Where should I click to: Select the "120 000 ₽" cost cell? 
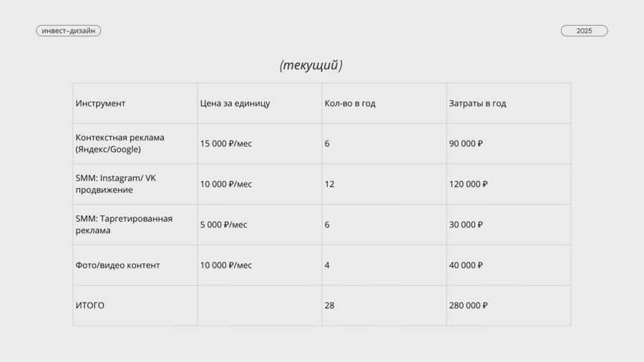(468, 184)
